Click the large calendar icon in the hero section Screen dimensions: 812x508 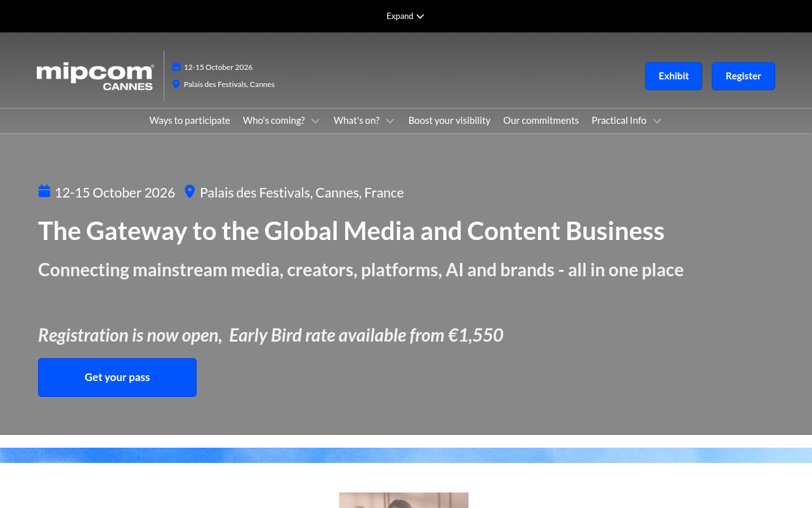(44, 191)
